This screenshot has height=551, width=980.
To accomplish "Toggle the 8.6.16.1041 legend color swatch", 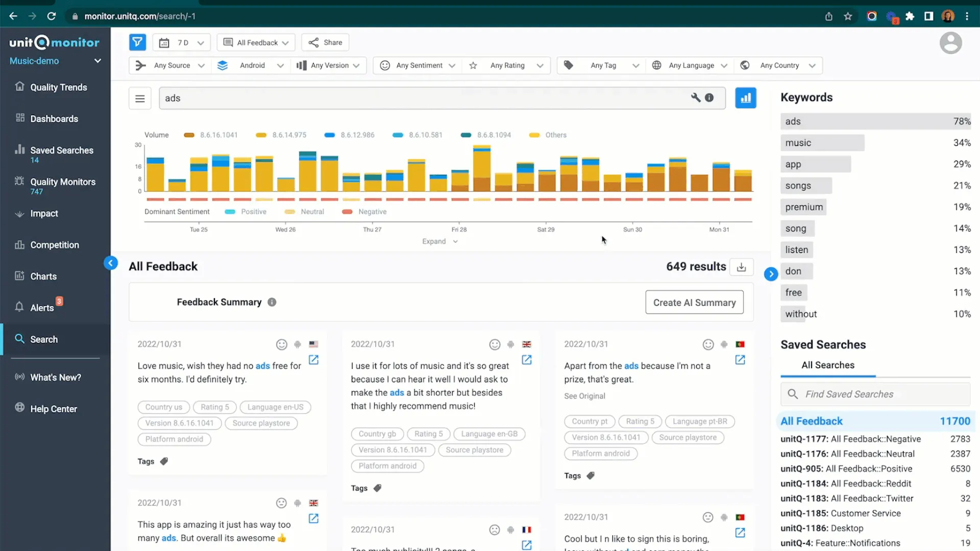I will (x=189, y=135).
